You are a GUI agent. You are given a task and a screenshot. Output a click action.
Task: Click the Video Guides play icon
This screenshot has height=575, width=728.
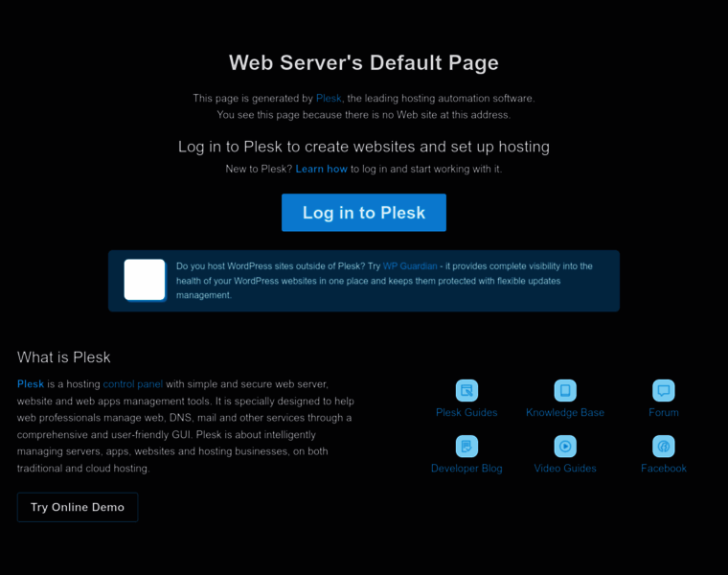[x=565, y=447]
